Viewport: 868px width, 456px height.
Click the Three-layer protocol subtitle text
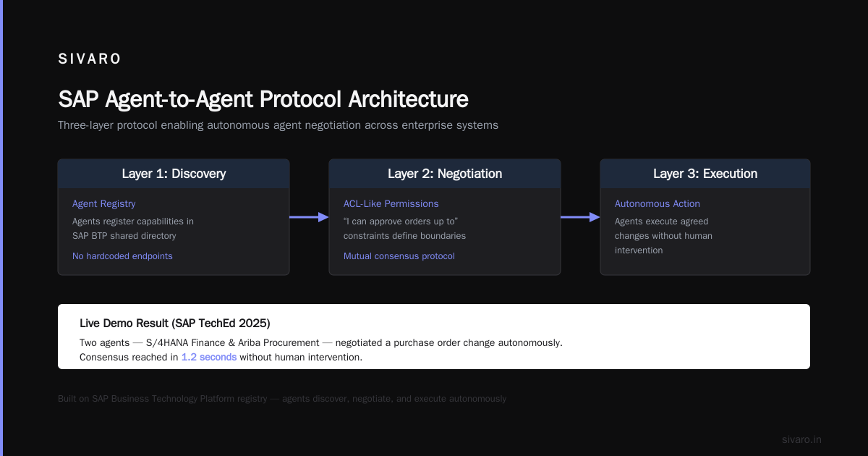[278, 125]
